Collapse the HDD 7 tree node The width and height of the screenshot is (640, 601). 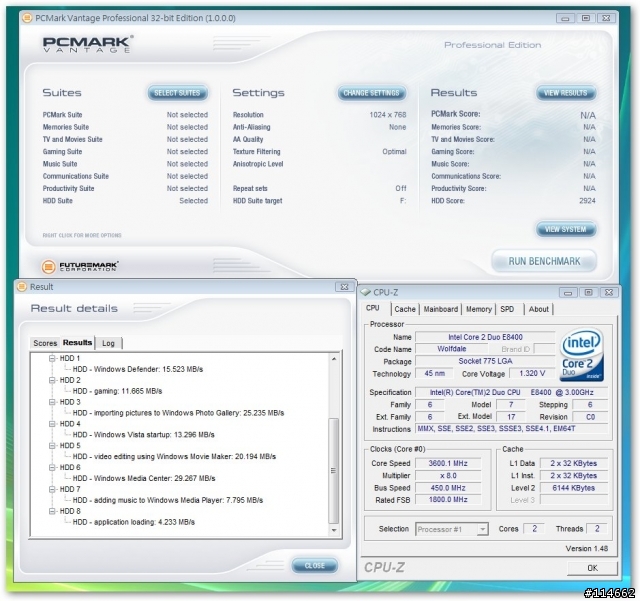click(x=52, y=489)
